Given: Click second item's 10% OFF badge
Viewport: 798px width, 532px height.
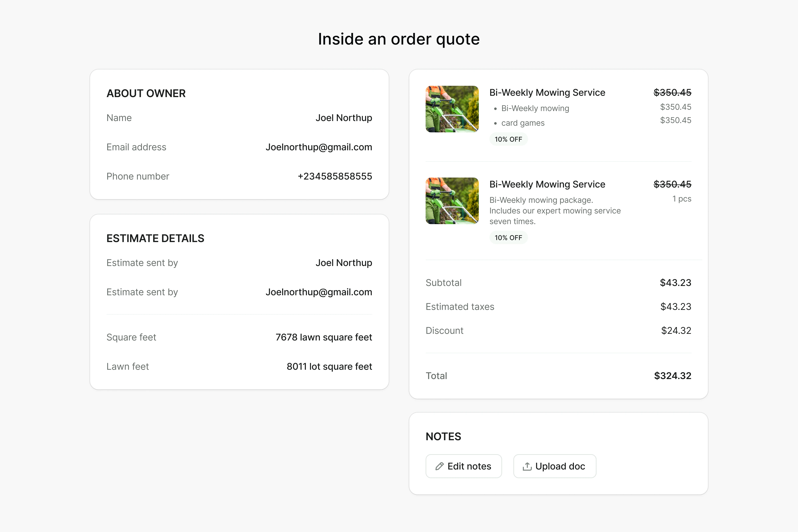Looking at the screenshot, I should [508, 238].
